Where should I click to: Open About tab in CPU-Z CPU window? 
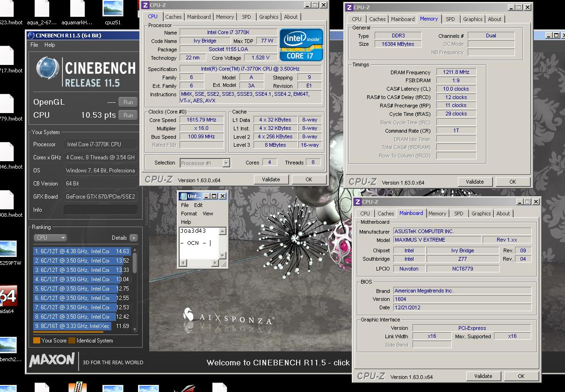(291, 17)
